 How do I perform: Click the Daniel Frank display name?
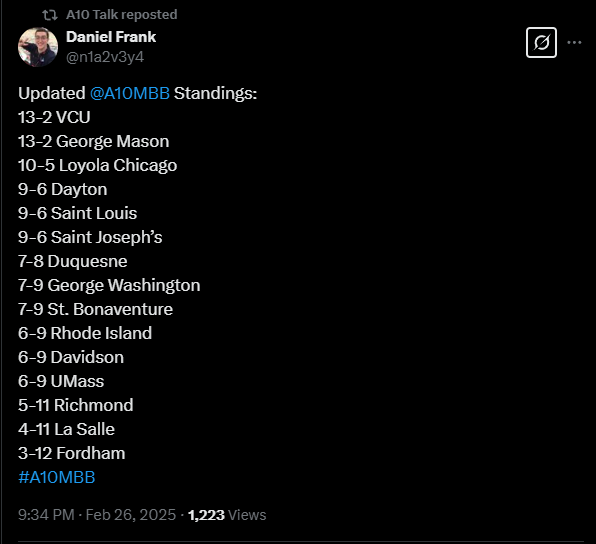pos(111,37)
